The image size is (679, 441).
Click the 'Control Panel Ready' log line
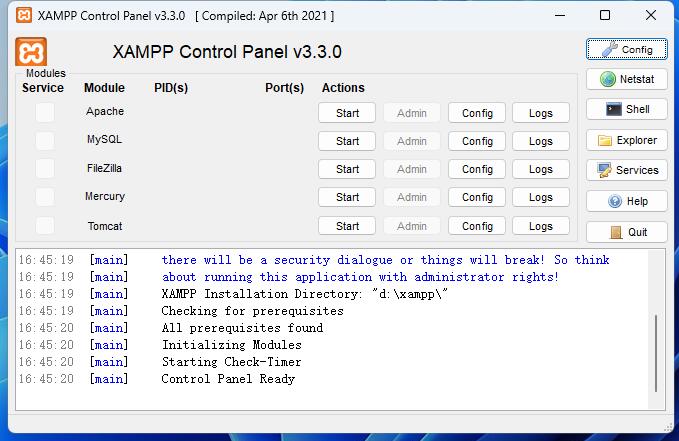click(x=228, y=379)
